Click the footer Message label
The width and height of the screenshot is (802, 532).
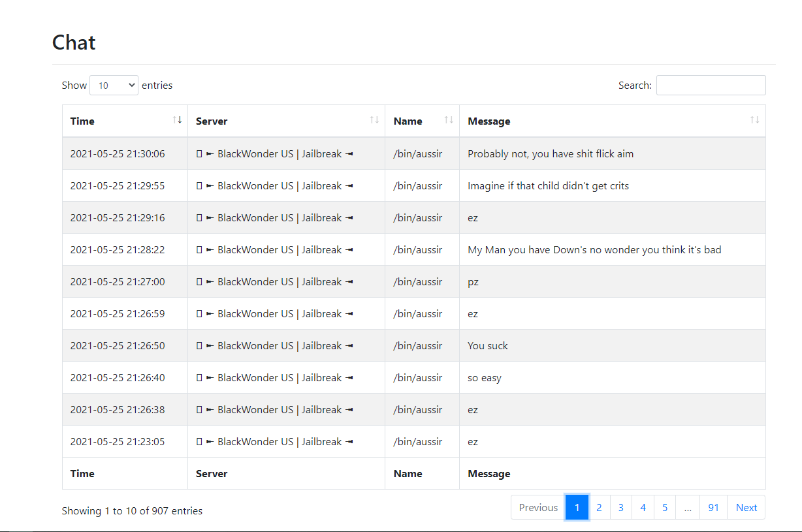click(489, 473)
